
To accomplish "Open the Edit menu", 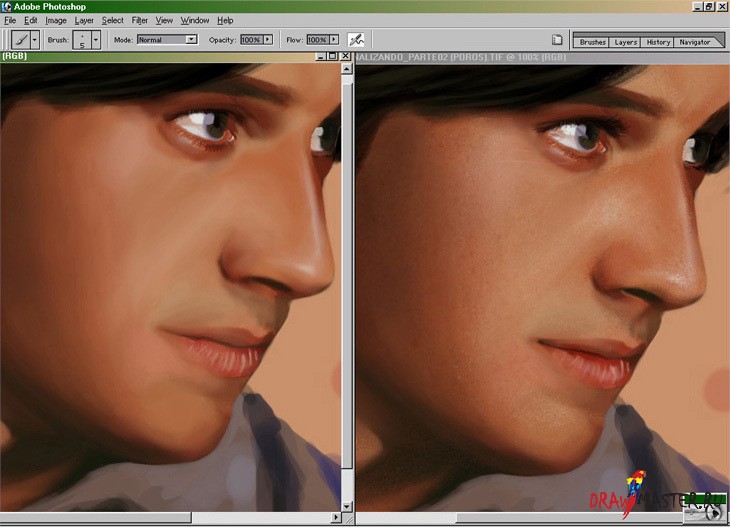I will coord(31,20).
